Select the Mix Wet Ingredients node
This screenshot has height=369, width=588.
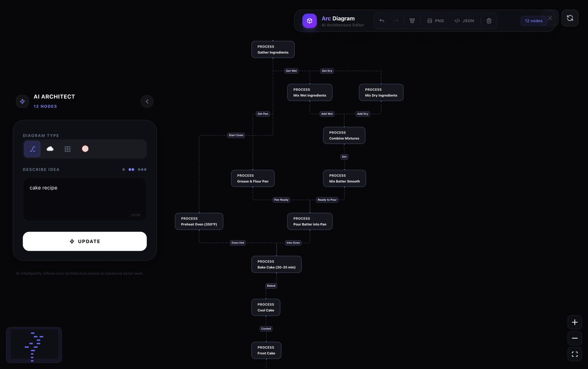pyautogui.click(x=310, y=93)
